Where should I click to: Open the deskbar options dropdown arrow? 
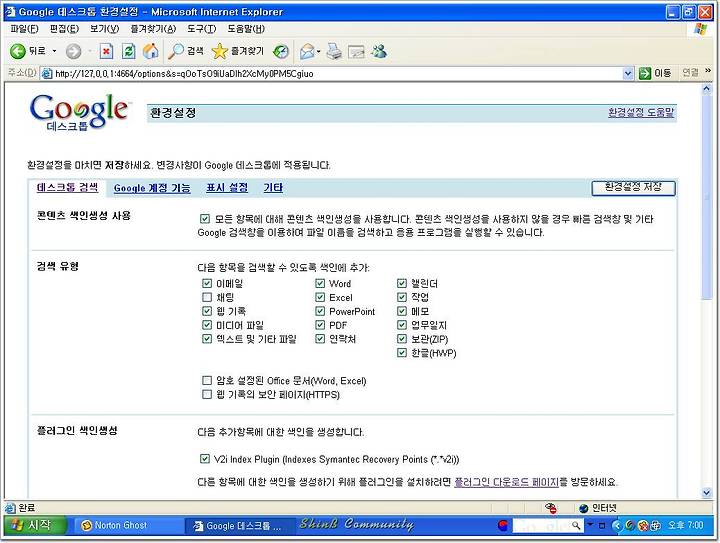(x=590, y=524)
